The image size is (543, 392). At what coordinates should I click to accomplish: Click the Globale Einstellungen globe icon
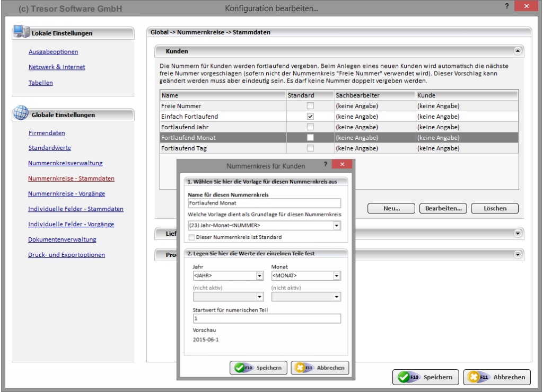(x=21, y=114)
